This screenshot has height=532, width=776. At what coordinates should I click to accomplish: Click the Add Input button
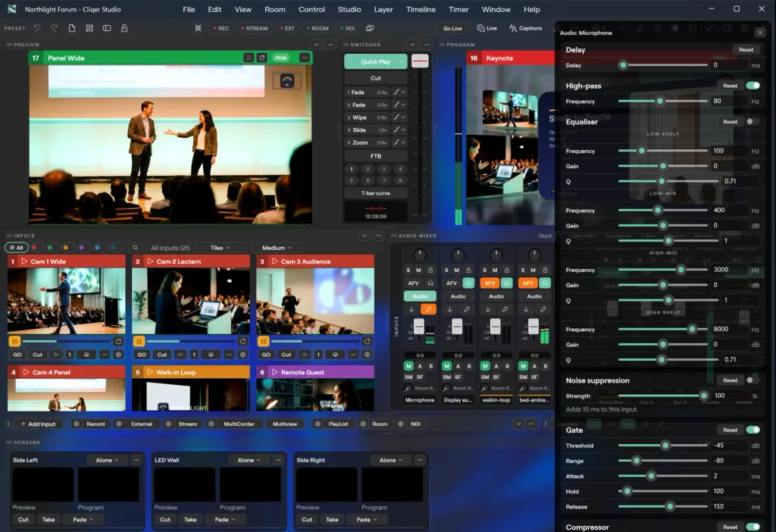(38, 424)
